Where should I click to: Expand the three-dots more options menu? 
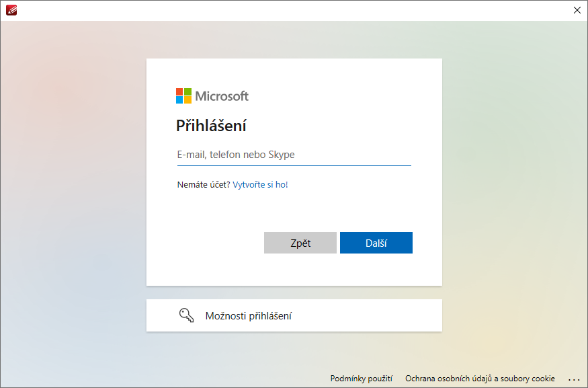click(x=574, y=379)
